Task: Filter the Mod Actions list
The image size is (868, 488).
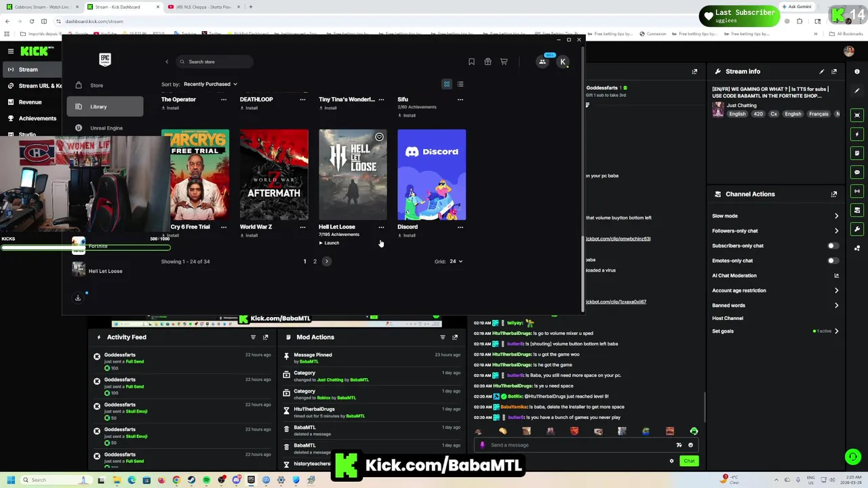Action: point(443,337)
